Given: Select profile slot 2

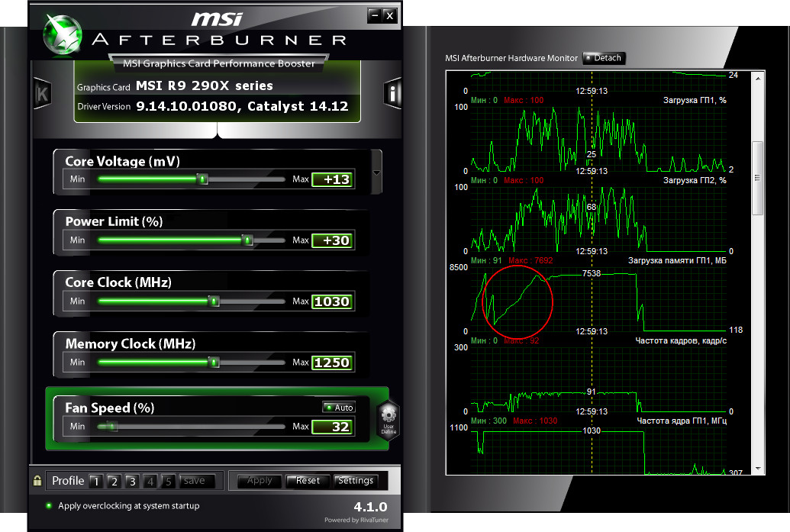Looking at the screenshot, I should point(114,481).
